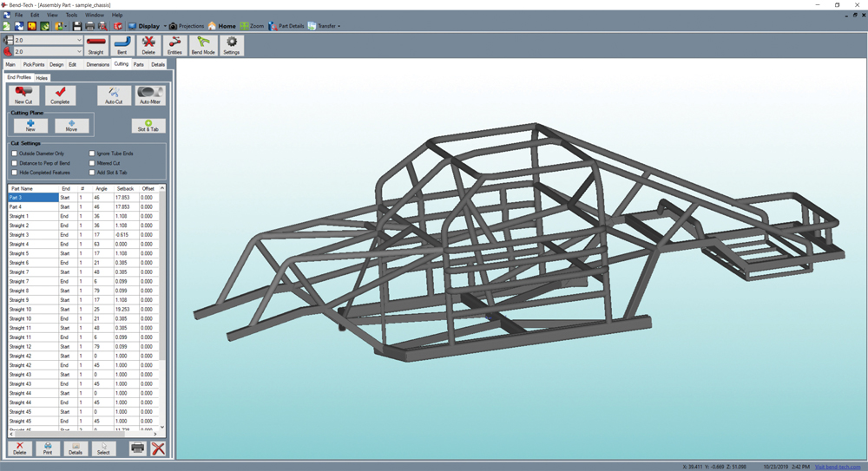Open the Window menu

[x=95, y=15]
